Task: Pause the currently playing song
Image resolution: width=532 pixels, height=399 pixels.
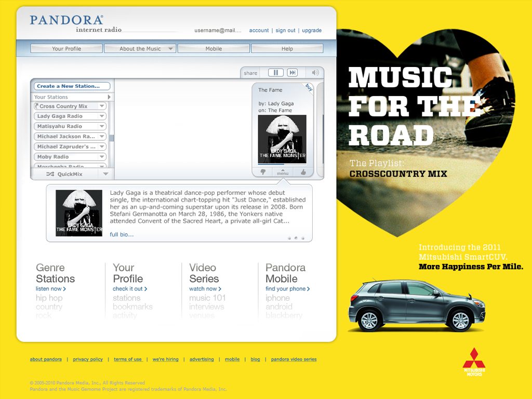Action: [275, 73]
